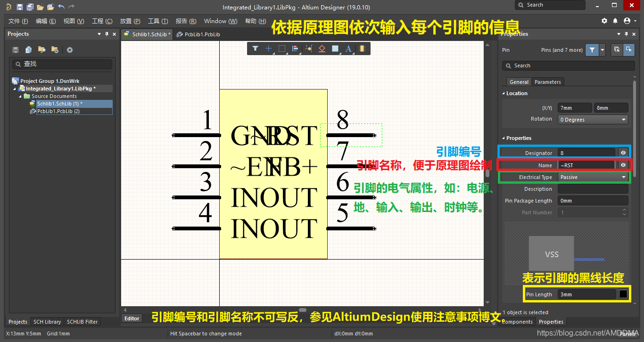
Task: Switch to the Parameters tab
Action: point(547,82)
